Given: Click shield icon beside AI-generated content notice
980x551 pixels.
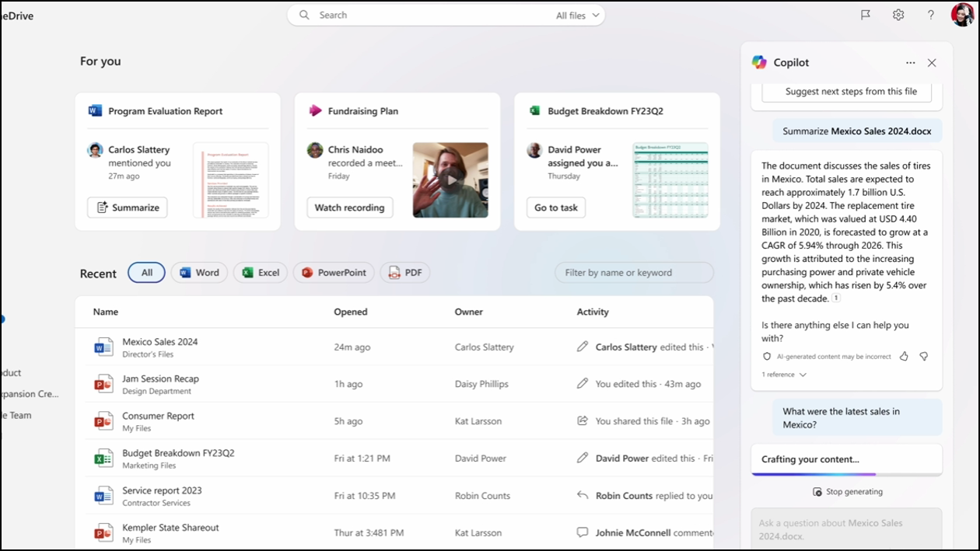Looking at the screenshot, I should pos(767,356).
